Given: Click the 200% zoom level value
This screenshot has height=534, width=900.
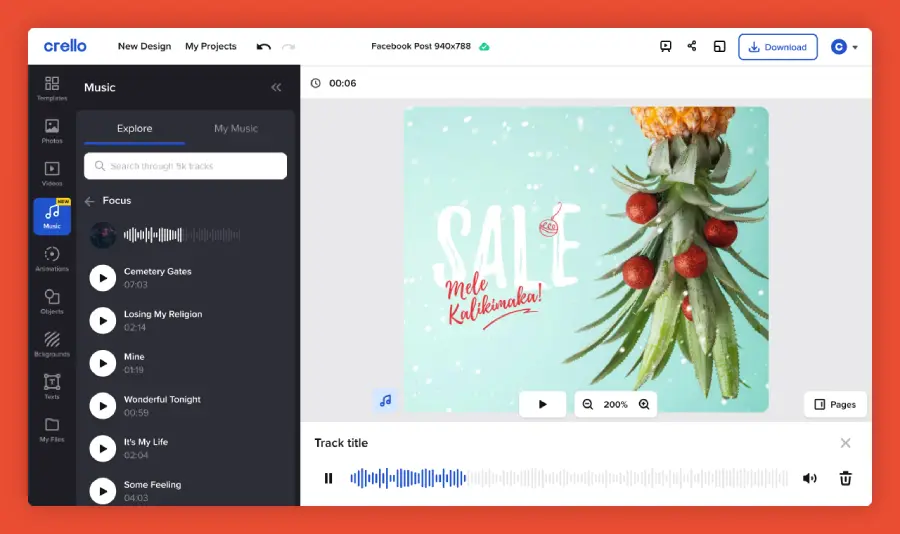Looking at the screenshot, I should coord(615,404).
